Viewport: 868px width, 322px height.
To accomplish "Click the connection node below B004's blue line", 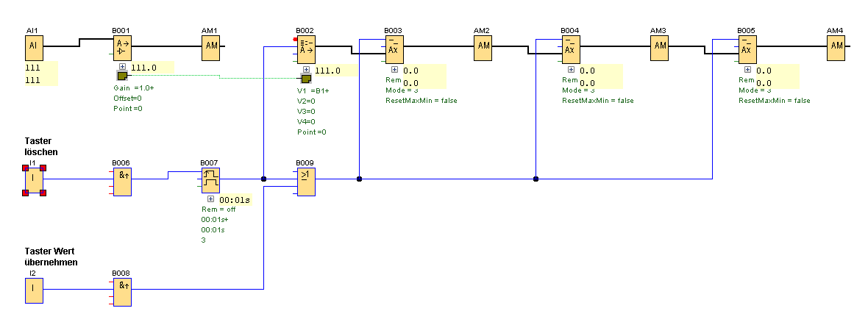I will pos(536,179).
